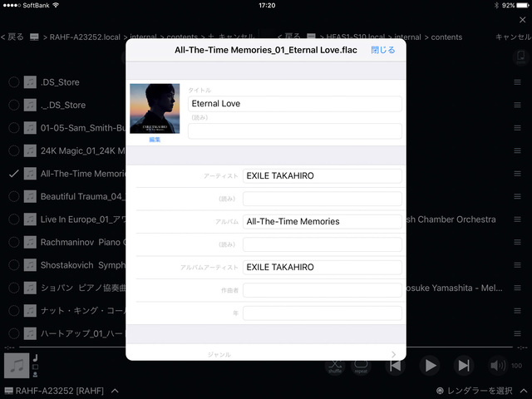Open right pane internal breadcrumb
The width and height of the screenshot is (532, 399).
click(407, 37)
